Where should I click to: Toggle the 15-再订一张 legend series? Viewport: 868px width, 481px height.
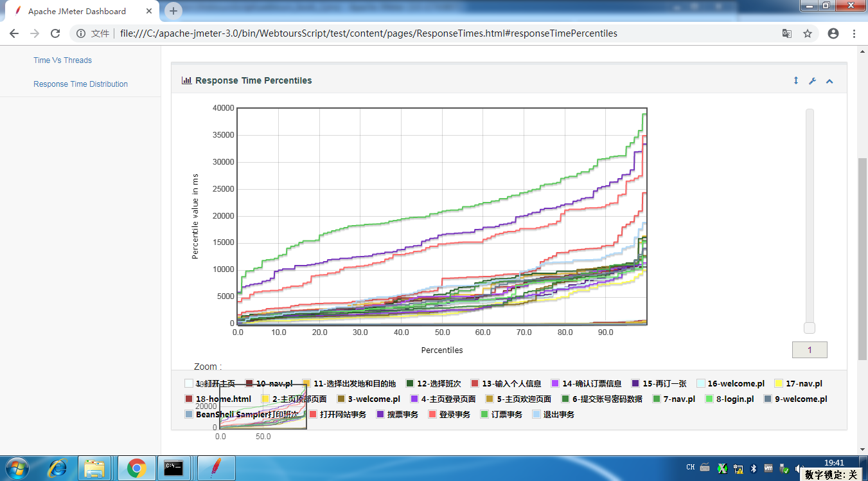point(659,384)
